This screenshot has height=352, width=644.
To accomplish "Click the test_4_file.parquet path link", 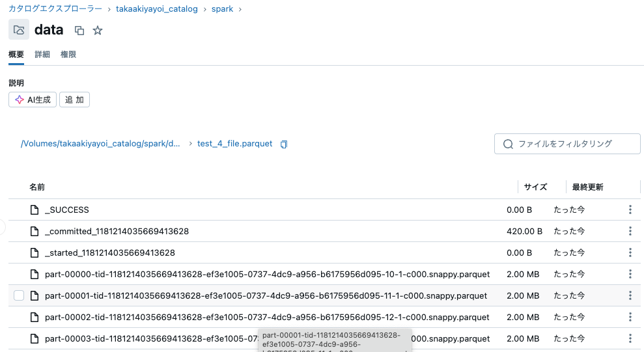I will (234, 144).
